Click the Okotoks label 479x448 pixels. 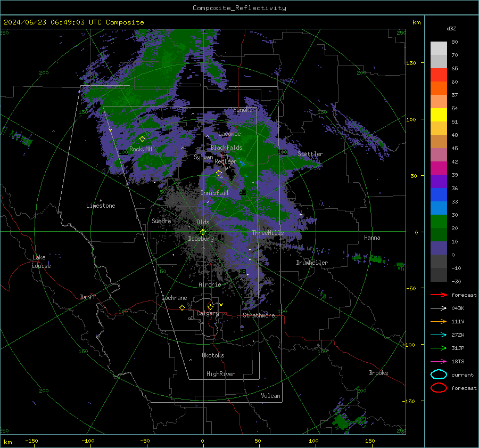(x=213, y=355)
